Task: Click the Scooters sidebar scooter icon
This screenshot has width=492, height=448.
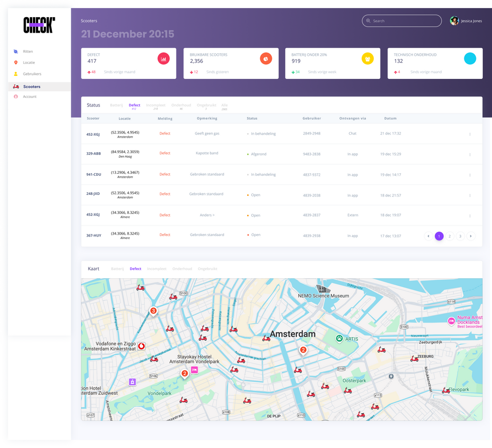Action: [16, 86]
